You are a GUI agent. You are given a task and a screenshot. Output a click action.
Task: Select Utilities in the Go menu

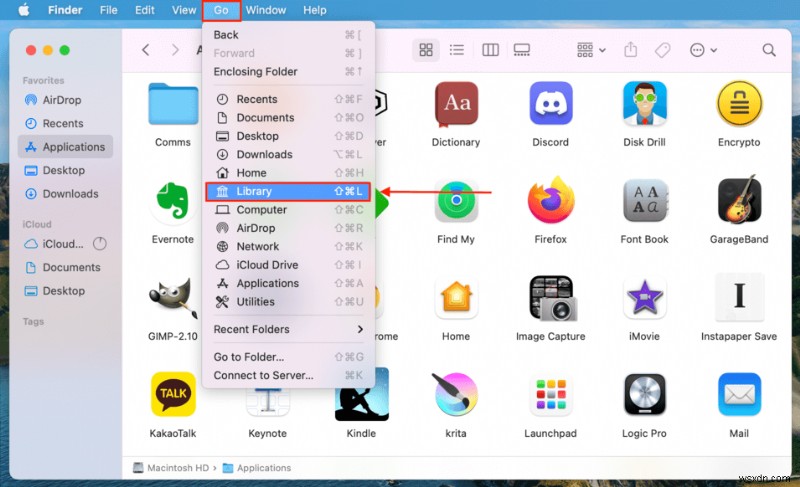click(288, 302)
